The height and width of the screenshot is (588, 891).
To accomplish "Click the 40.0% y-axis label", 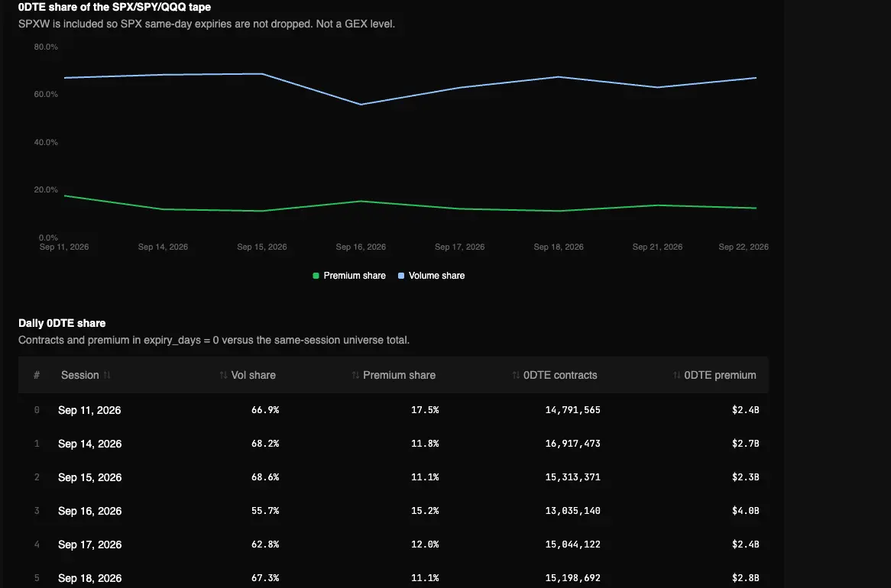I will [x=46, y=142].
